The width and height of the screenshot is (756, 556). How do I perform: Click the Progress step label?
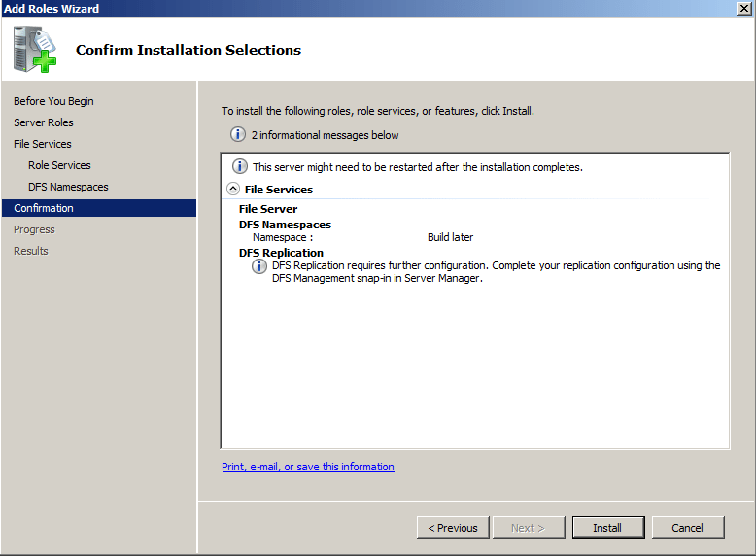(34, 229)
